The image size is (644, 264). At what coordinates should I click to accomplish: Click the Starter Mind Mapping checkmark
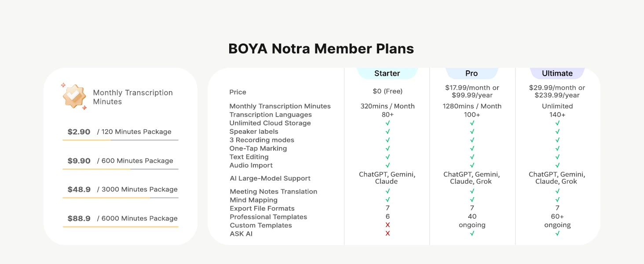click(x=388, y=200)
